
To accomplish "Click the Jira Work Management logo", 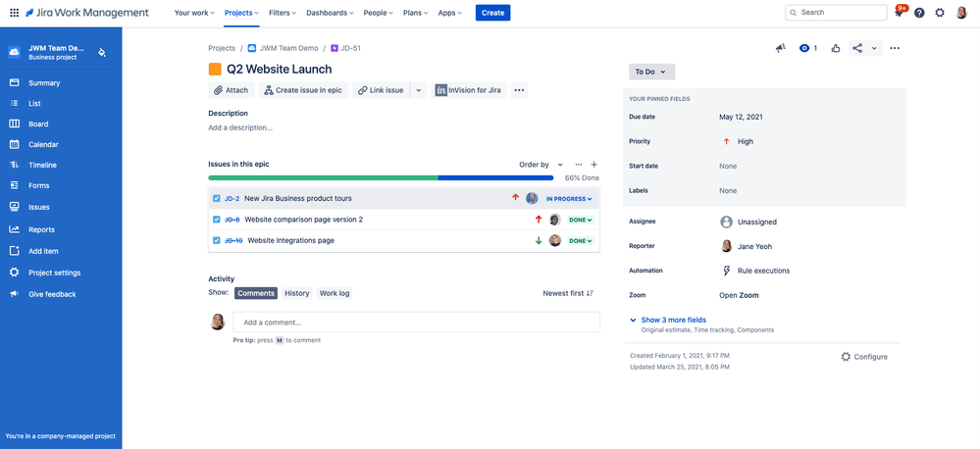I will click(x=87, y=13).
